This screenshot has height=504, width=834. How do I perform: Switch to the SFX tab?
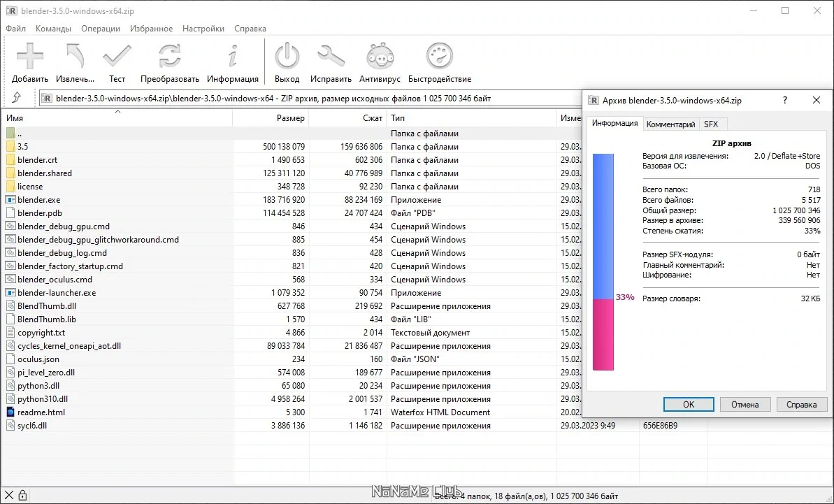tap(711, 124)
